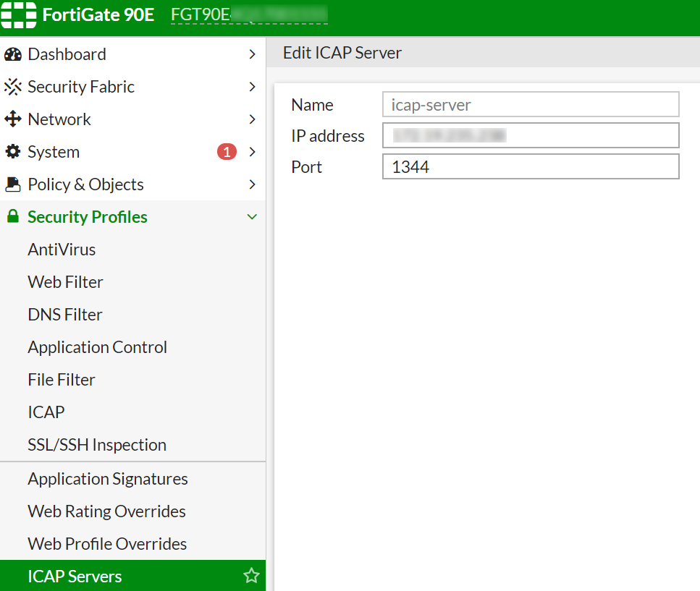This screenshot has height=591, width=700.
Task: Click into the IP address field
Action: [530, 135]
